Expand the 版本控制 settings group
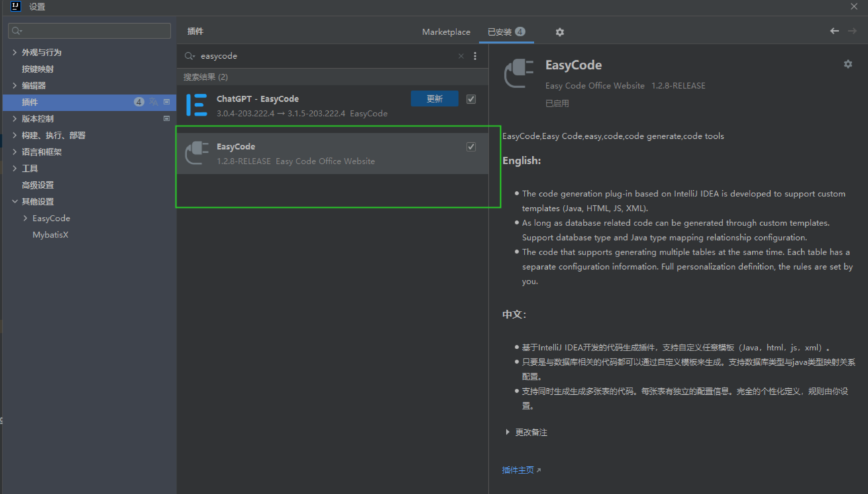The image size is (868, 494). click(15, 118)
